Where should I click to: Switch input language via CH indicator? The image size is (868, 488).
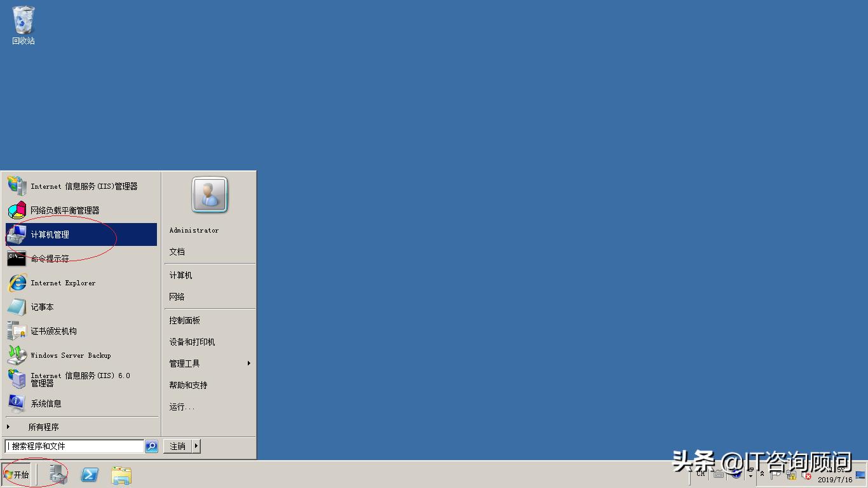point(701,475)
